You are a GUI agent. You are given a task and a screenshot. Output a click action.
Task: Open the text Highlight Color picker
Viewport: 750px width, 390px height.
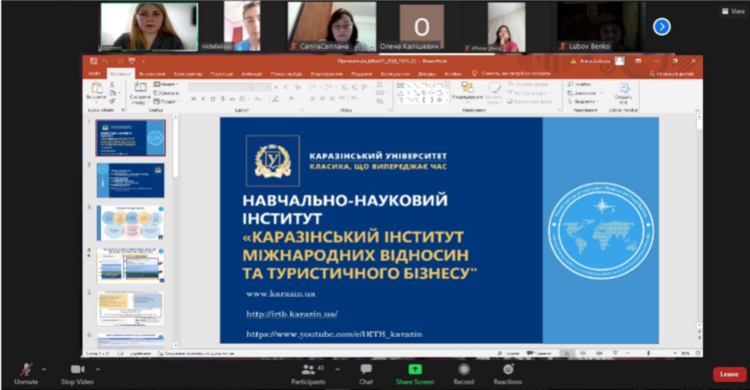(276, 99)
